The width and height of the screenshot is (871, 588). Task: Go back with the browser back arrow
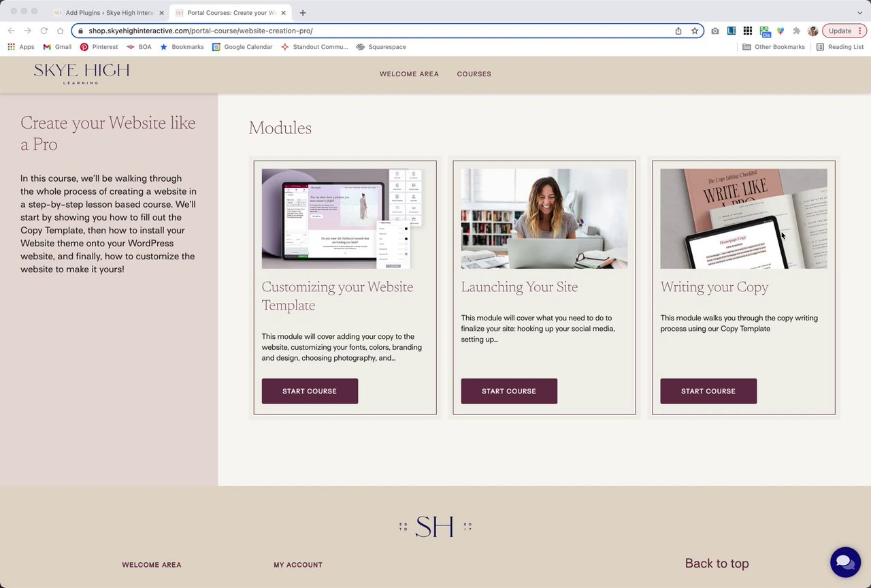(11, 31)
